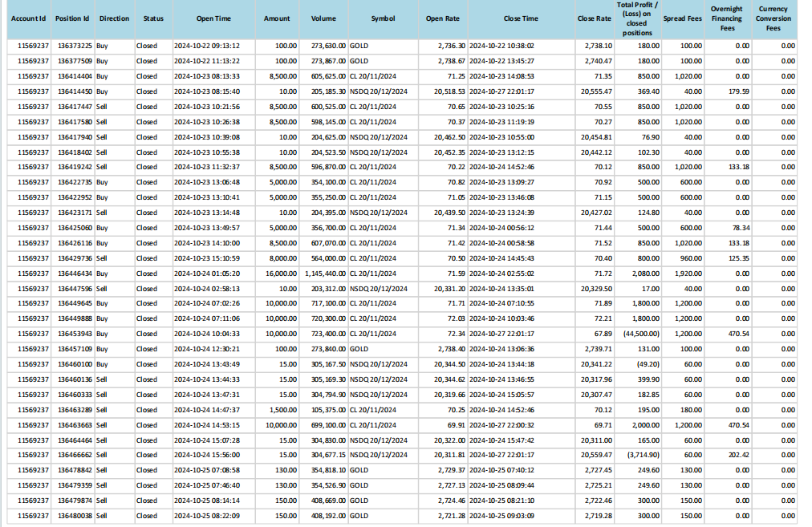Select close time 2024-10-22 10:38:02
Screen dimensions: 812x527
[x=501, y=46]
